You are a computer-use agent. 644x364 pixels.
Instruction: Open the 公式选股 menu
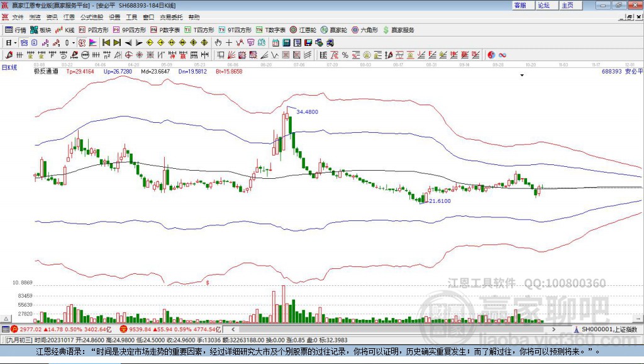click(91, 17)
